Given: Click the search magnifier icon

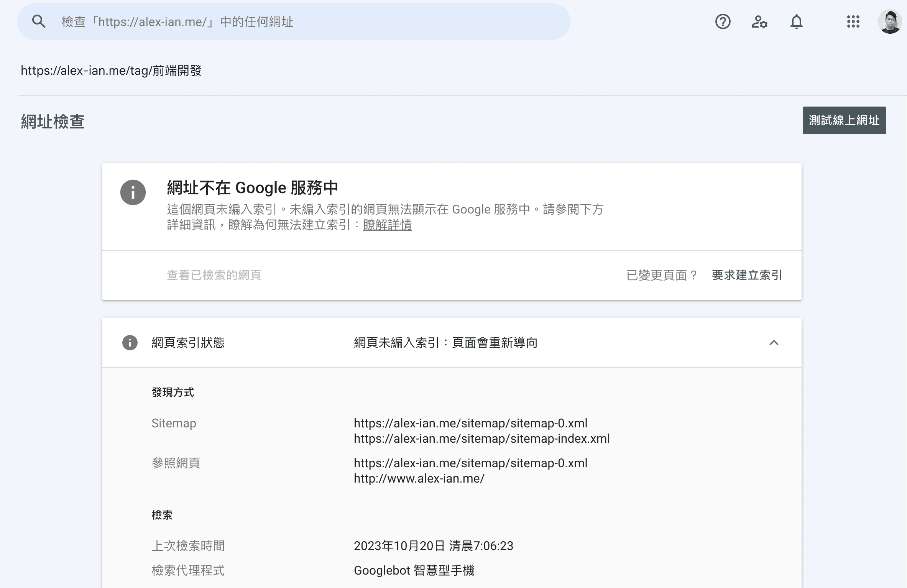Looking at the screenshot, I should (39, 21).
